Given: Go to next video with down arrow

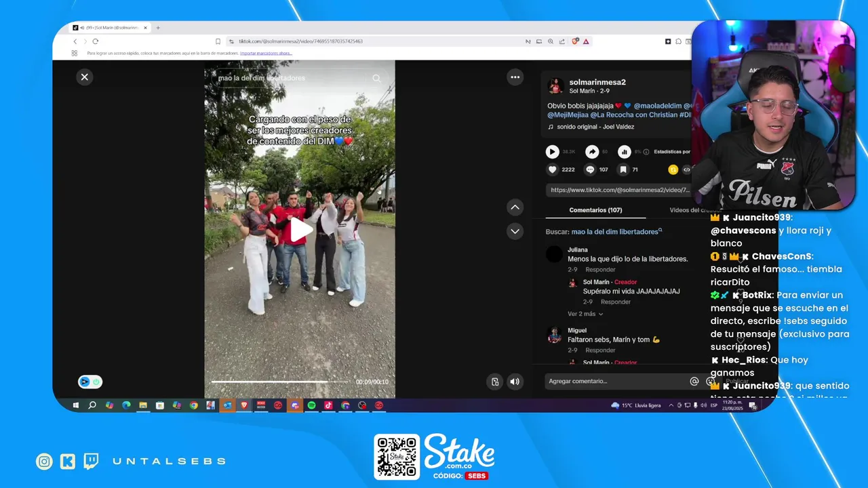Looking at the screenshot, I should [x=515, y=232].
